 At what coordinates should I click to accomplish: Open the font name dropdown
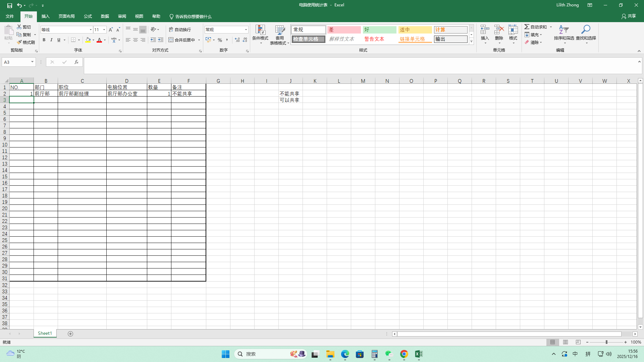pos(91,30)
